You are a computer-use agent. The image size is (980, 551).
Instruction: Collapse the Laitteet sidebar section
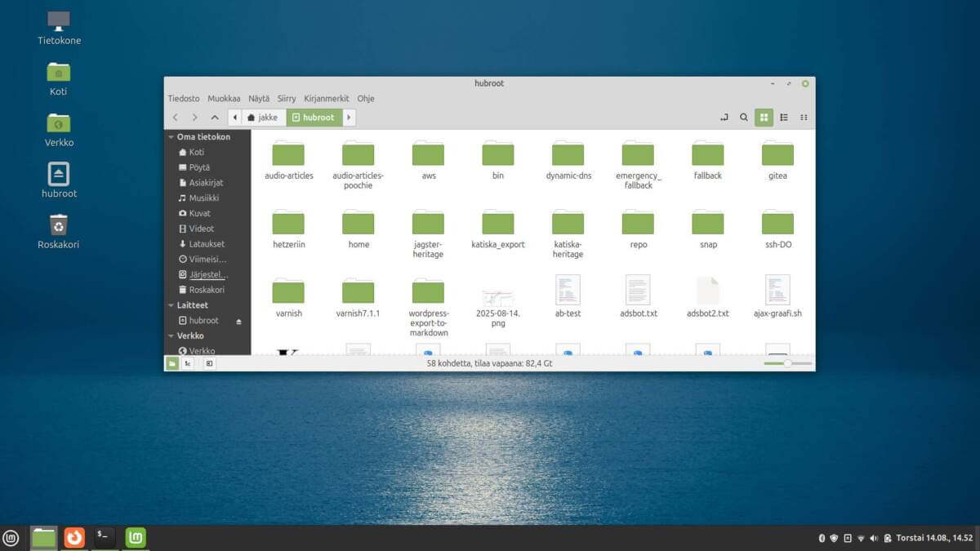(171, 304)
